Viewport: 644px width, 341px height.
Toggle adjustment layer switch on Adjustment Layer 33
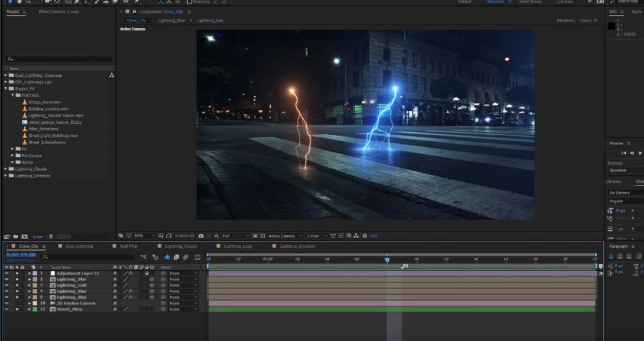147,273
